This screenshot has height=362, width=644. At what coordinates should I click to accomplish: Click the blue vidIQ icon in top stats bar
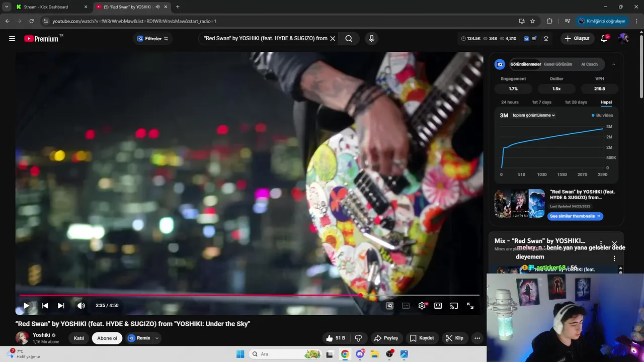click(x=526, y=39)
